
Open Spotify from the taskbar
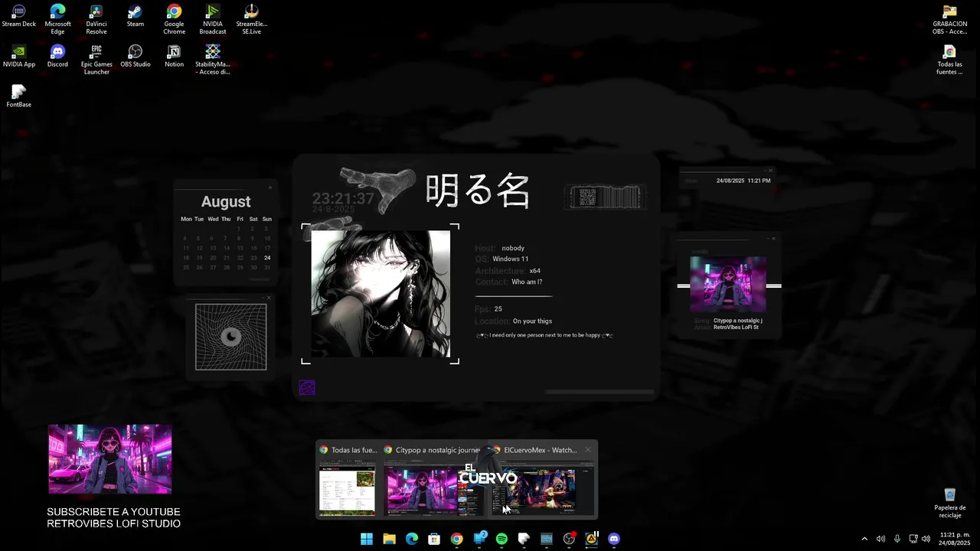[x=501, y=539]
